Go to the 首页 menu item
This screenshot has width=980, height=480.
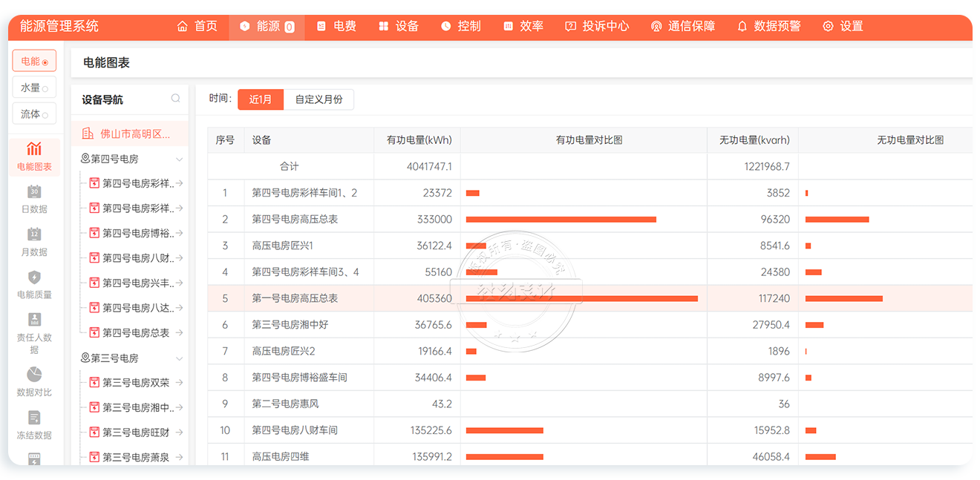click(x=197, y=26)
